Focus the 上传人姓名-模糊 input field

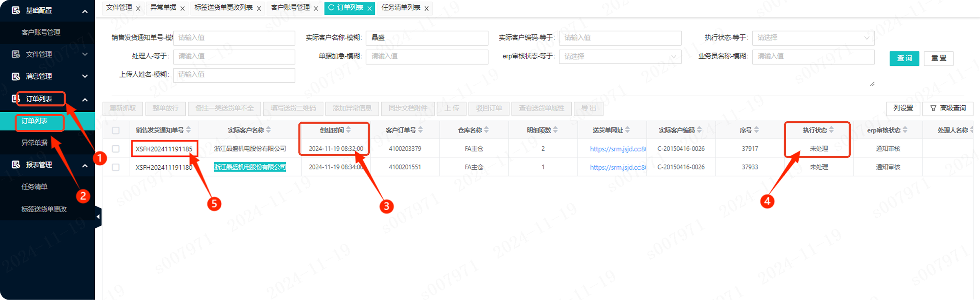pyautogui.click(x=234, y=75)
